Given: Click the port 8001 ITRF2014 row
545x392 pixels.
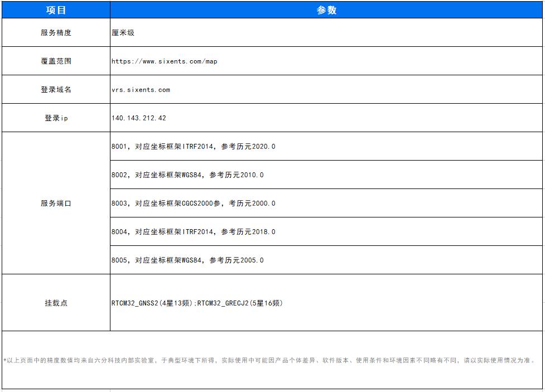Looking at the screenshot, I should click(x=193, y=147).
